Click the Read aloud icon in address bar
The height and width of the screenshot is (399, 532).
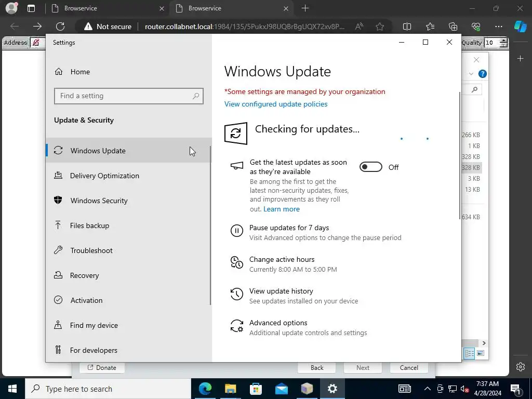[359, 26]
